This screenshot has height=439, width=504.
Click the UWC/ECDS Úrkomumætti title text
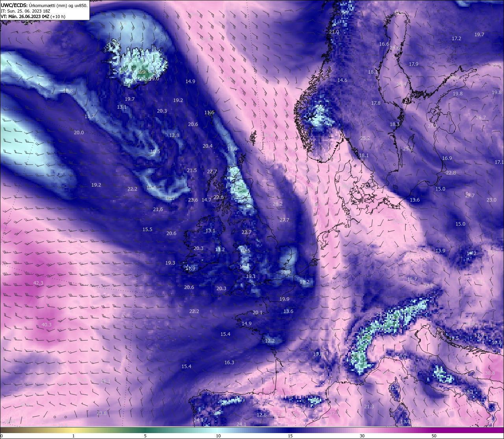tap(44, 6)
